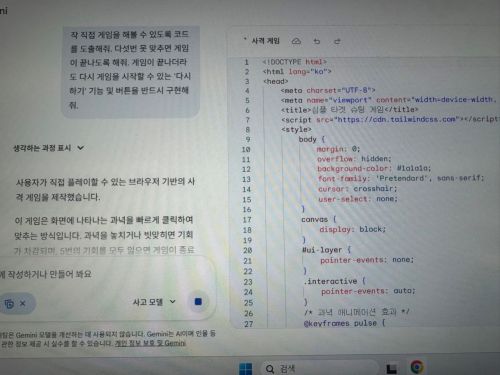
Task: Click the meta charset="UTF-8" line
Action: 328,90
